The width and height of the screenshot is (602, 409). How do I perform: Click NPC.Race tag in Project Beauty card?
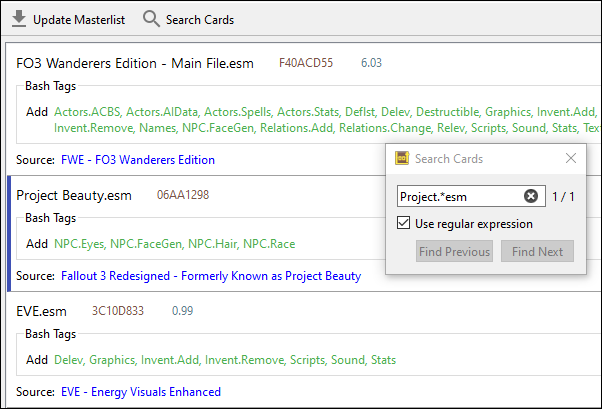pyautogui.click(x=269, y=244)
